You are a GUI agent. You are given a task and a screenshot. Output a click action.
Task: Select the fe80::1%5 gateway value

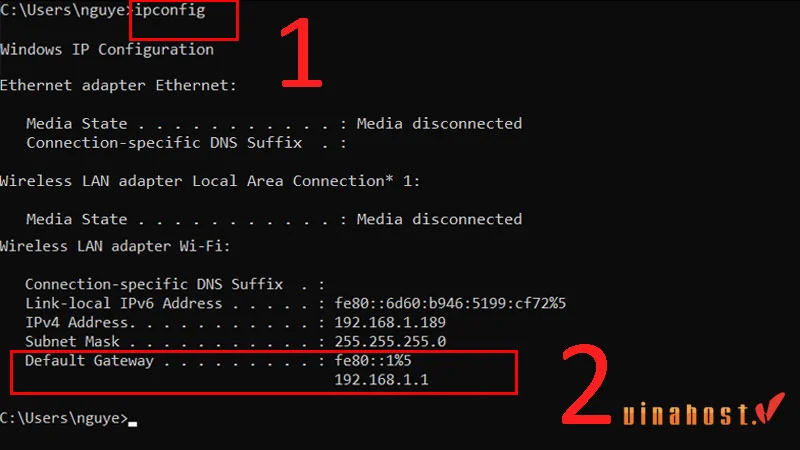click(373, 360)
